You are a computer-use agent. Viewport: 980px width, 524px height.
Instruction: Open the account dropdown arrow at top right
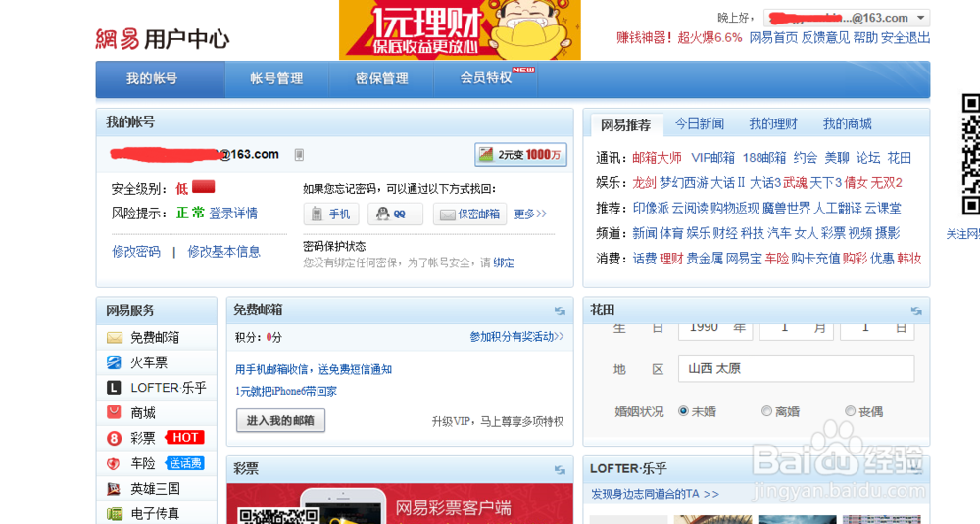[x=921, y=18]
